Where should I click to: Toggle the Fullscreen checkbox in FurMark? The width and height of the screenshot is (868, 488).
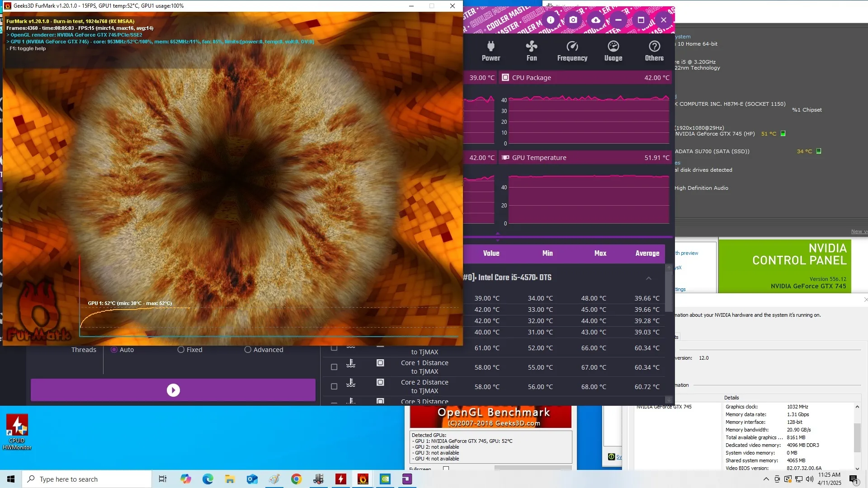pyautogui.click(x=446, y=468)
